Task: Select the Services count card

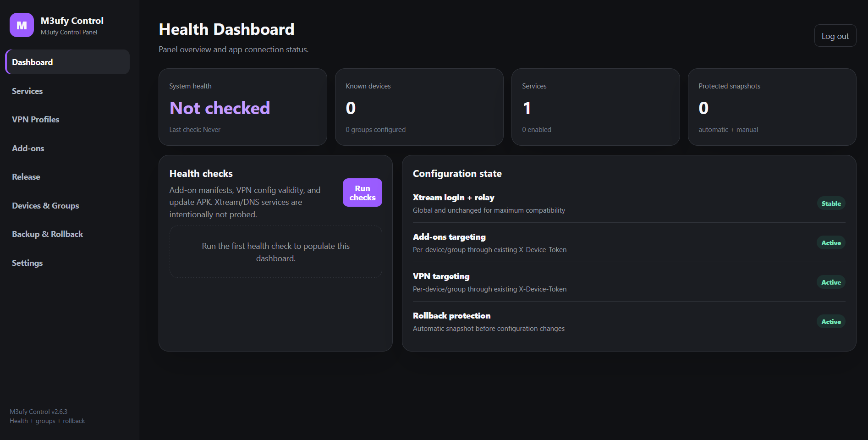Action: (595, 107)
